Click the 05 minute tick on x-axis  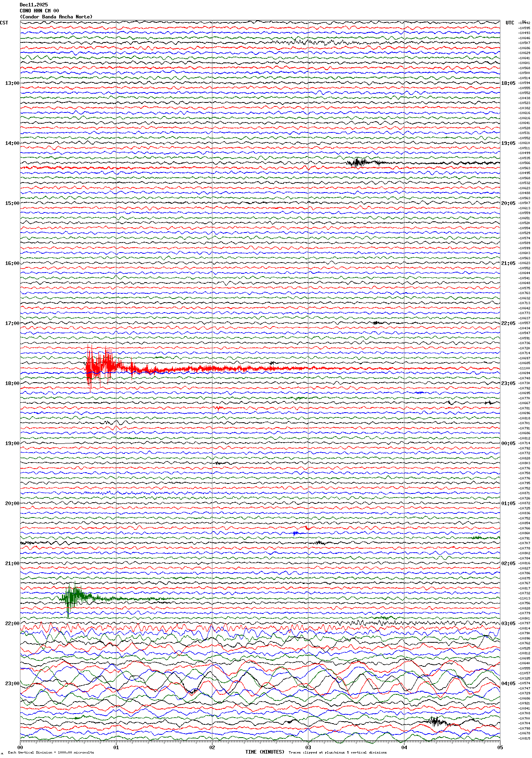tap(500, 747)
